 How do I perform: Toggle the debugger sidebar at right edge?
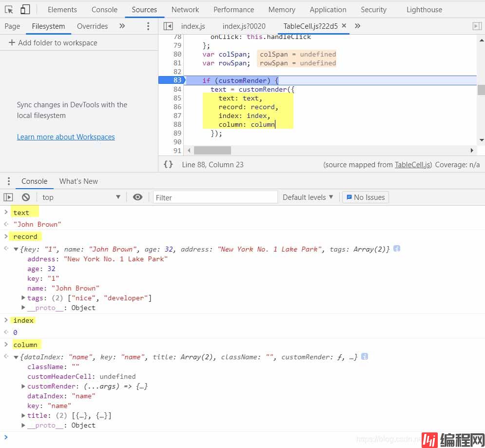click(477, 26)
